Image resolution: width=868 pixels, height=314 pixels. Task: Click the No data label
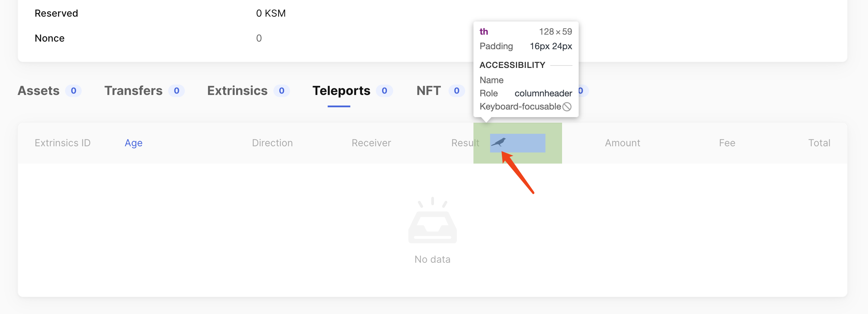(x=433, y=259)
